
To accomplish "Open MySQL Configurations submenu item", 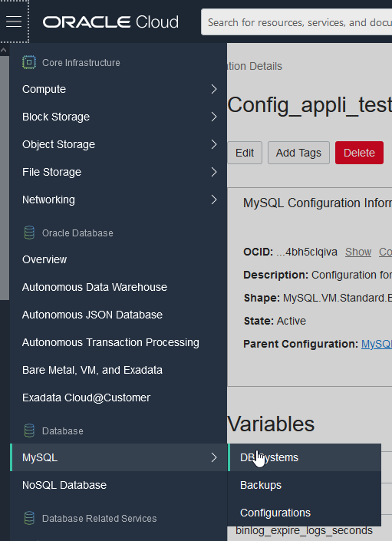I will 305,513.
